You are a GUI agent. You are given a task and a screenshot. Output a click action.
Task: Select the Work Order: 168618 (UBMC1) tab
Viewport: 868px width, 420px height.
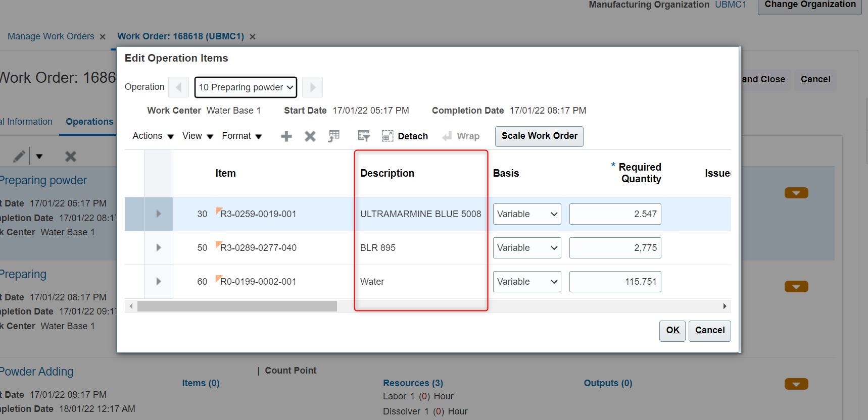pos(181,36)
